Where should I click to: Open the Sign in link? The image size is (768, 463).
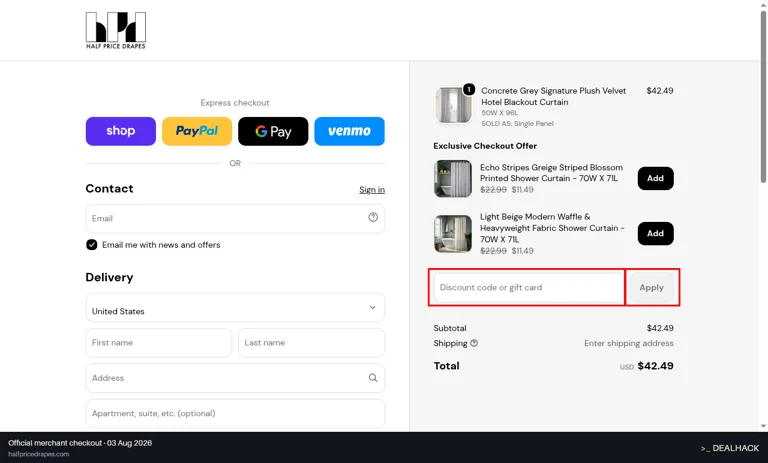pos(372,190)
